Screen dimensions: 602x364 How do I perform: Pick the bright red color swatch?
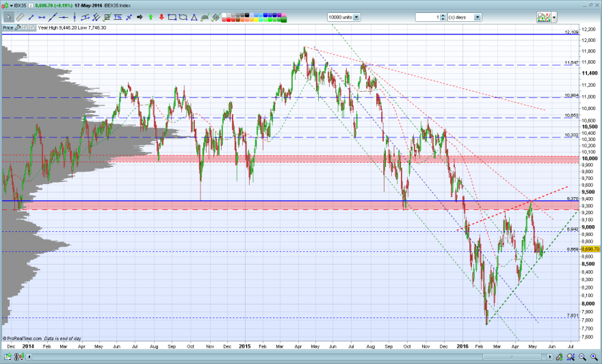coord(228,20)
